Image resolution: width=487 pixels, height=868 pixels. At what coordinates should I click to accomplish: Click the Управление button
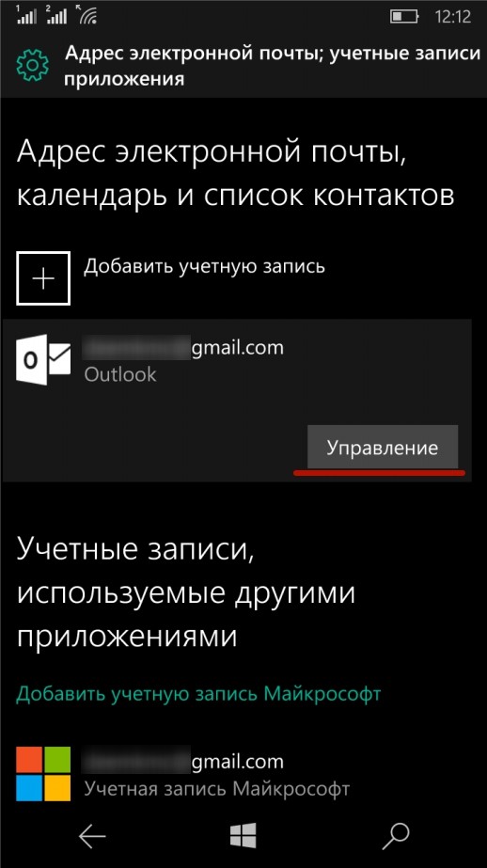click(383, 448)
